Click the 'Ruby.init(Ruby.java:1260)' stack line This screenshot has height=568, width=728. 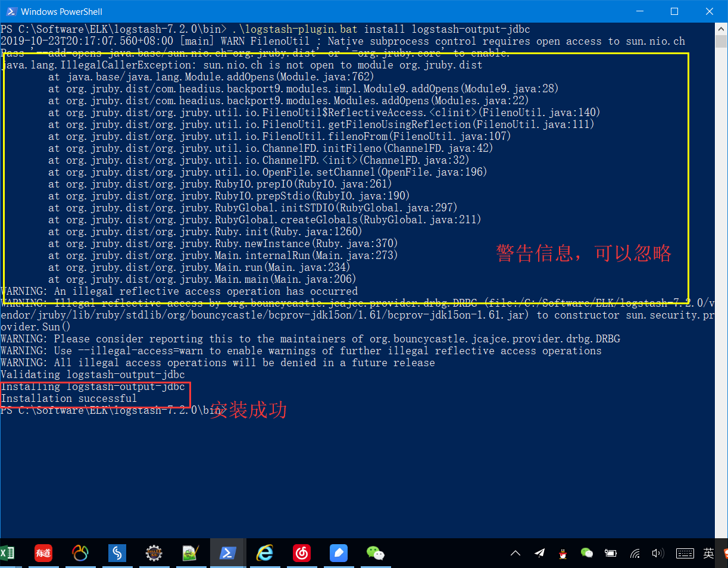[x=205, y=232]
